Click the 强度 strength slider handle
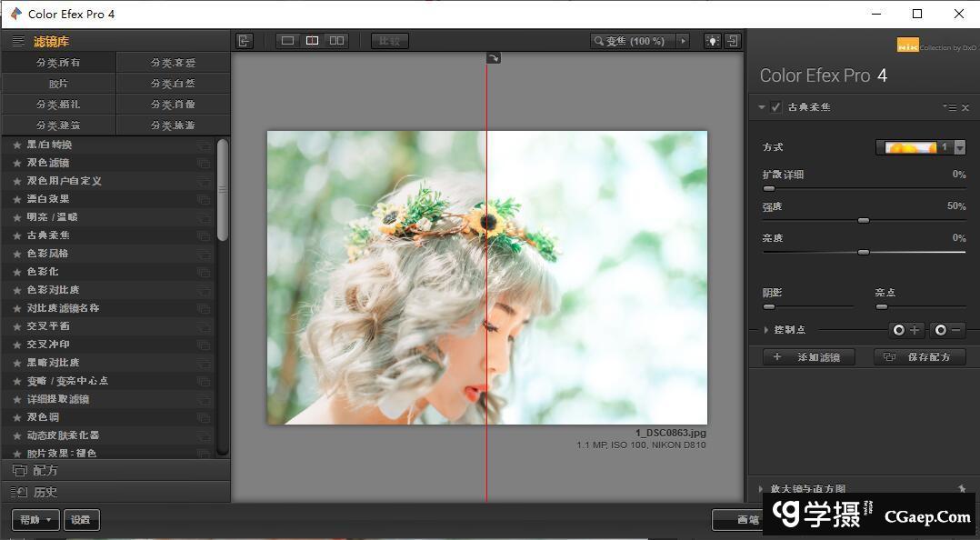This screenshot has height=540, width=980. coord(864,220)
